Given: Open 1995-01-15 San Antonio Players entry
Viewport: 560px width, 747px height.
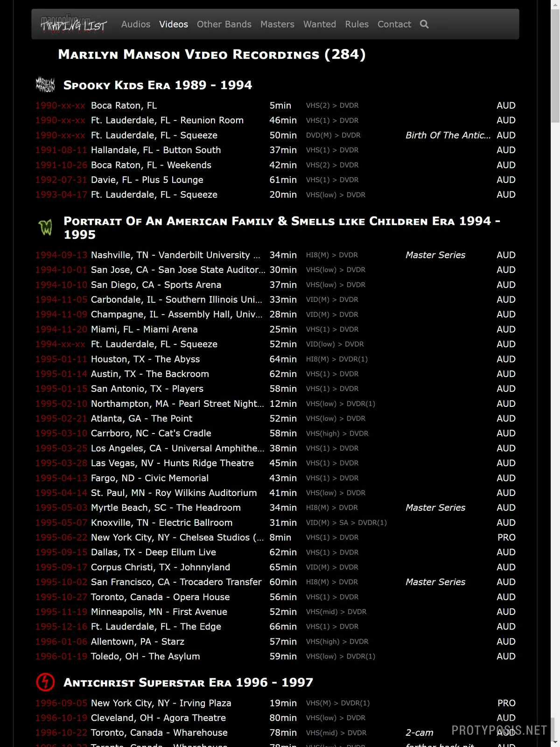Looking at the screenshot, I should 275,389.
